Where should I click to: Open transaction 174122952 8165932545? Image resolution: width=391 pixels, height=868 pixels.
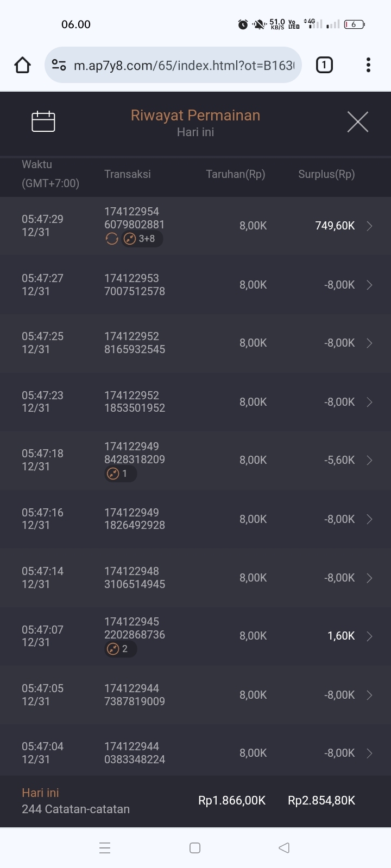click(x=135, y=343)
